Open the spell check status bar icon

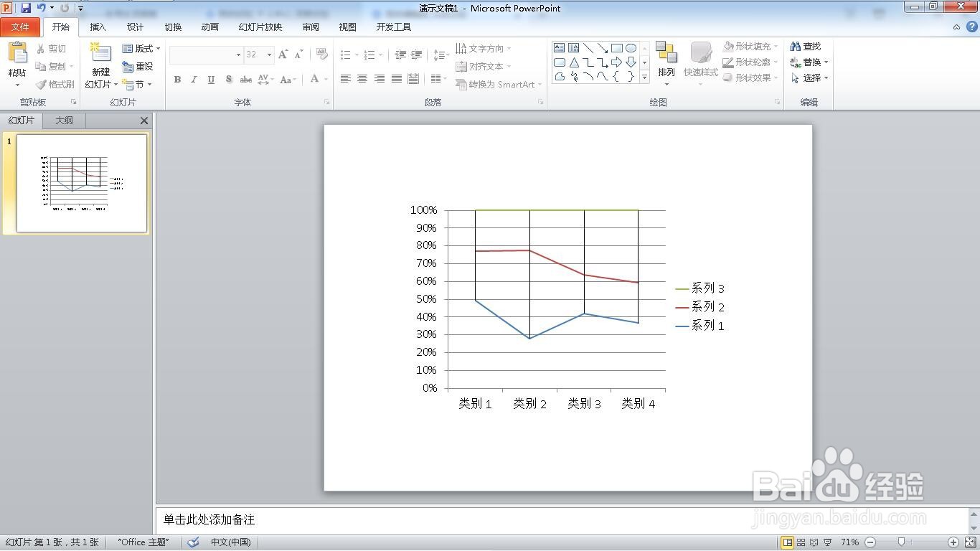click(193, 542)
